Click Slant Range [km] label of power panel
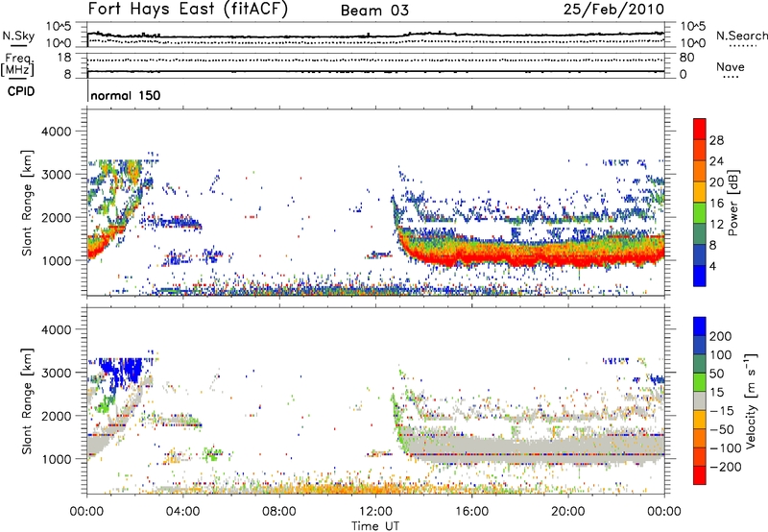Image resolution: width=768 pixels, height=532 pixels. (x=27, y=203)
